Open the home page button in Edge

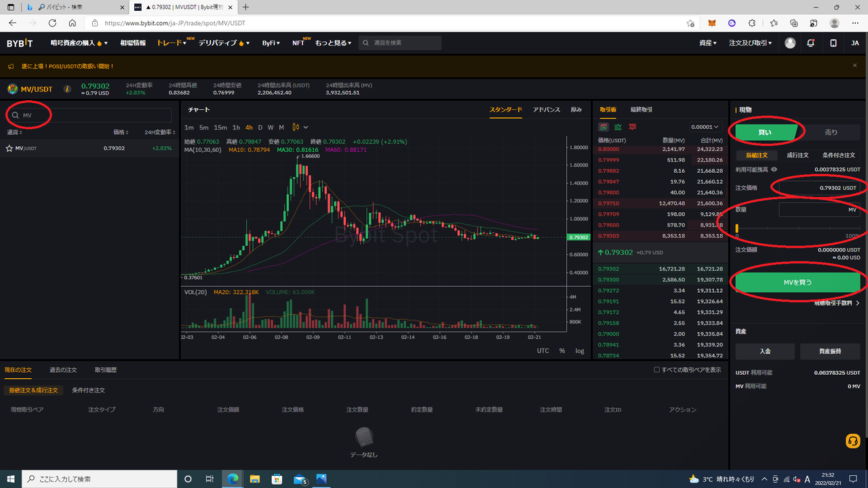click(x=73, y=23)
